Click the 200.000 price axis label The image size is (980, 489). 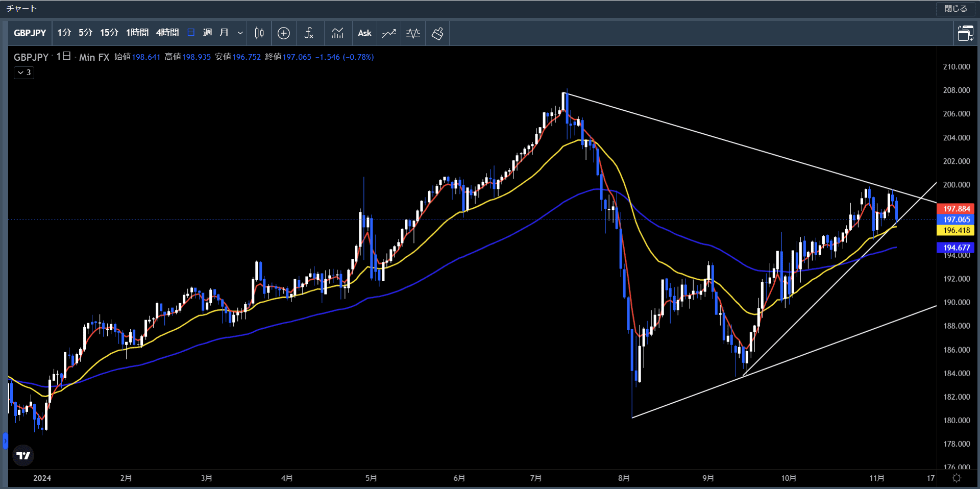click(x=957, y=185)
